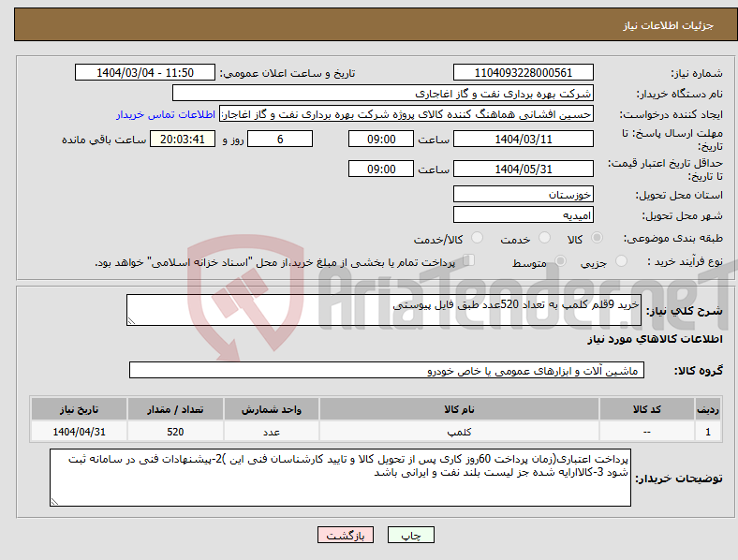Select the جزیی purchase type radio
Screen dimensions: 738x560
point(621,261)
